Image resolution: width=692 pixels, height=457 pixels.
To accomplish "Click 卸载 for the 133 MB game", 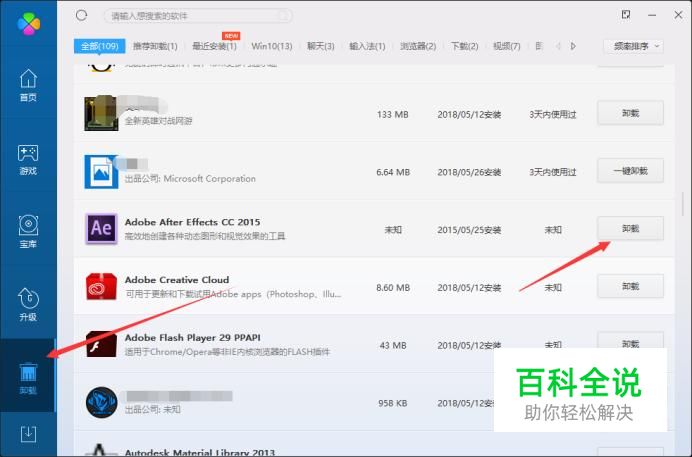I will pyautogui.click(x=630, y=112).
